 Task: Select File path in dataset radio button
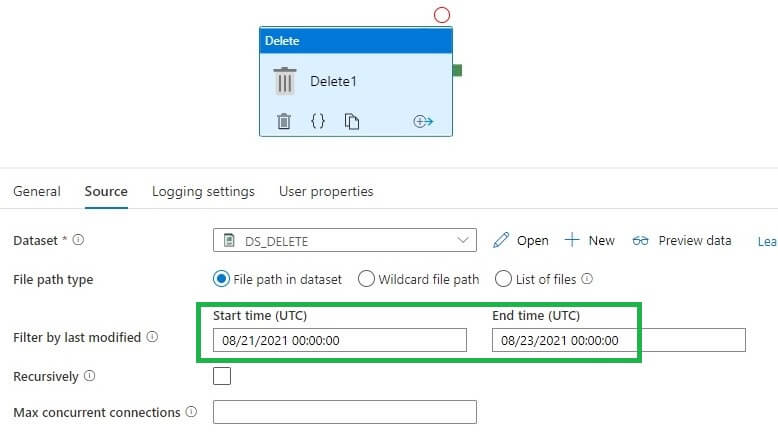(222, 279)
